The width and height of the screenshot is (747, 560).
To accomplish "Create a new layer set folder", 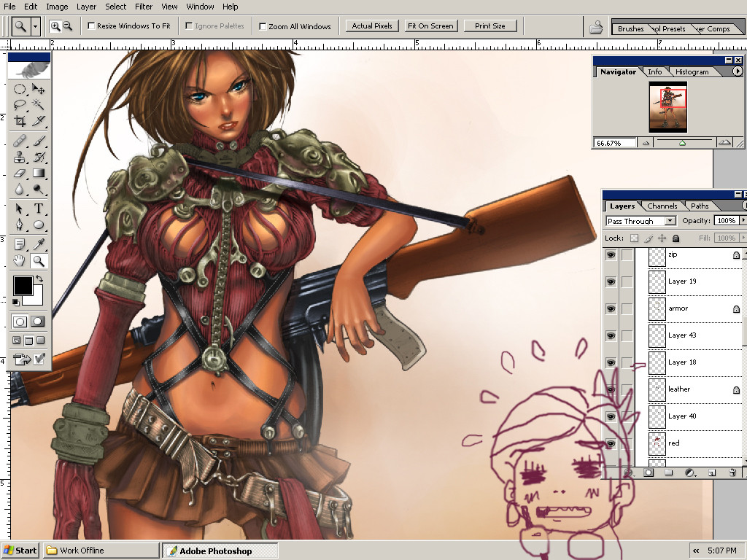I will tap(669, 472).
